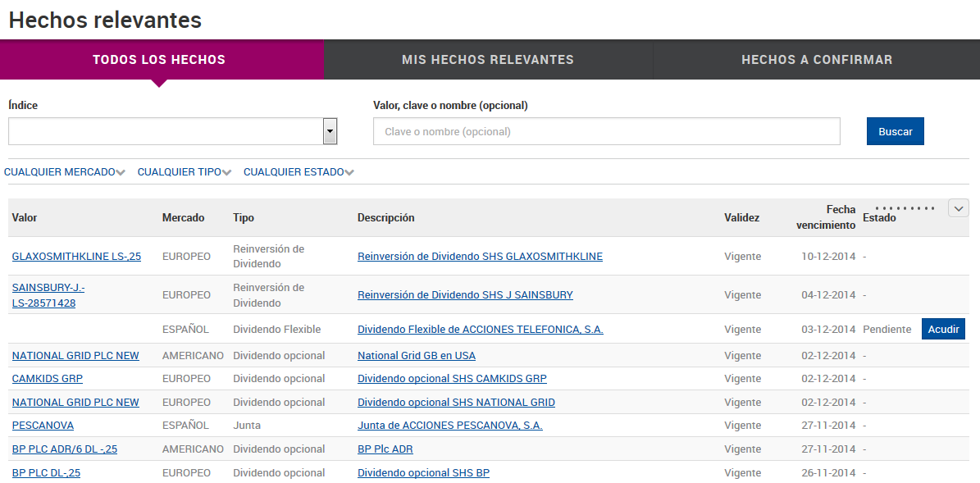Open Dividendo Flexible de ACCIONES TELEFONICA link
Viewport: 980px width, 483px height.
[x=481, y=330]
